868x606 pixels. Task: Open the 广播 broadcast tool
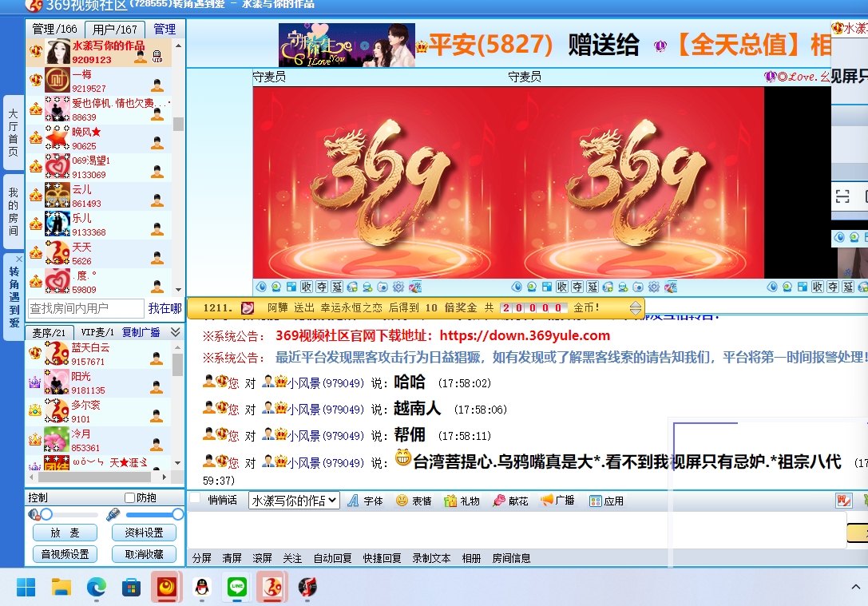(x=557, y=501)
